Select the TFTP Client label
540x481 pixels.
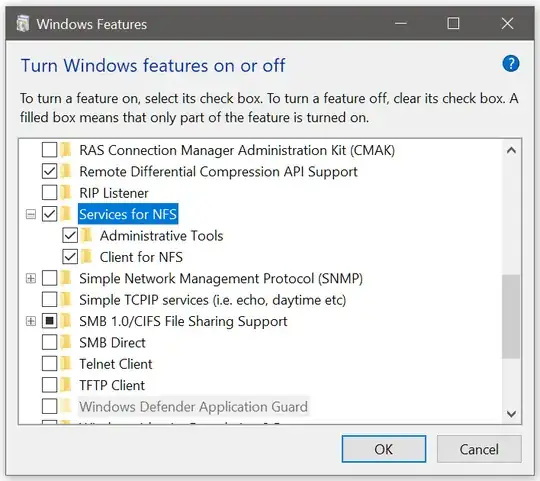point(112,385)
